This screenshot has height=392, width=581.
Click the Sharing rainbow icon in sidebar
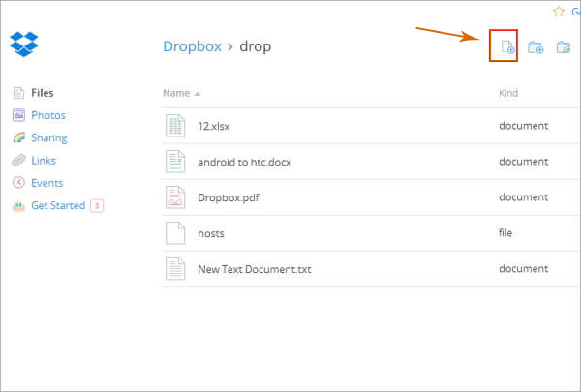[19, 137]
